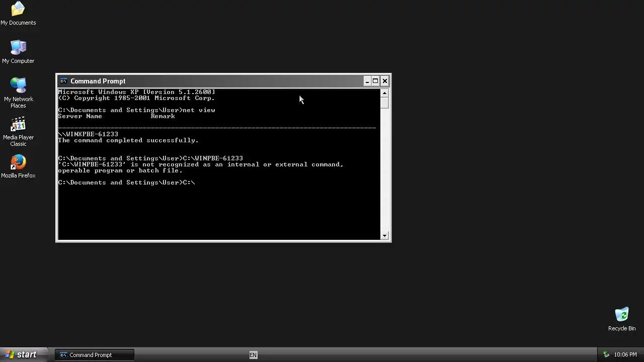Image resolution: width=644 pixels, height=362 pixels.
Task: Click the 'operable program or batch file.' line
Action: coord(120,170)
